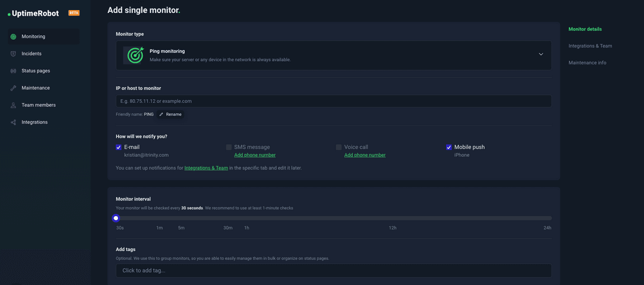Go to Maintenance info section tab
644x285 pixels.
[588, 63]
